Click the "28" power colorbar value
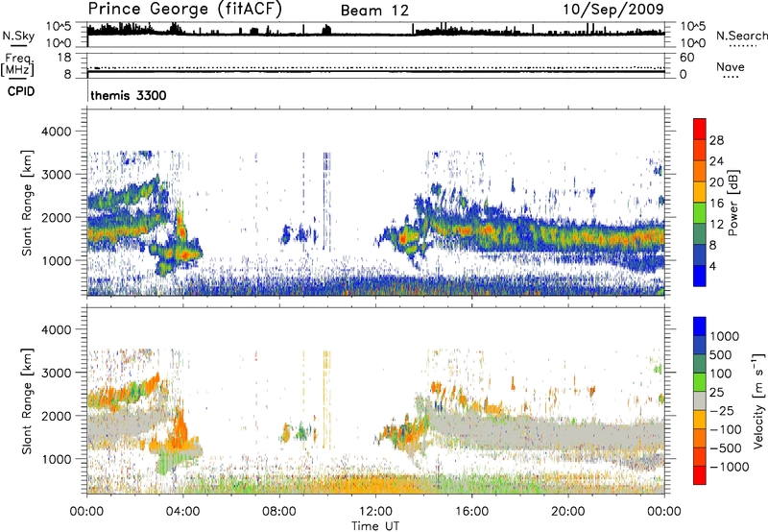Image resolution: width=768 pixels, height=532 pixels. pos(716,140)
